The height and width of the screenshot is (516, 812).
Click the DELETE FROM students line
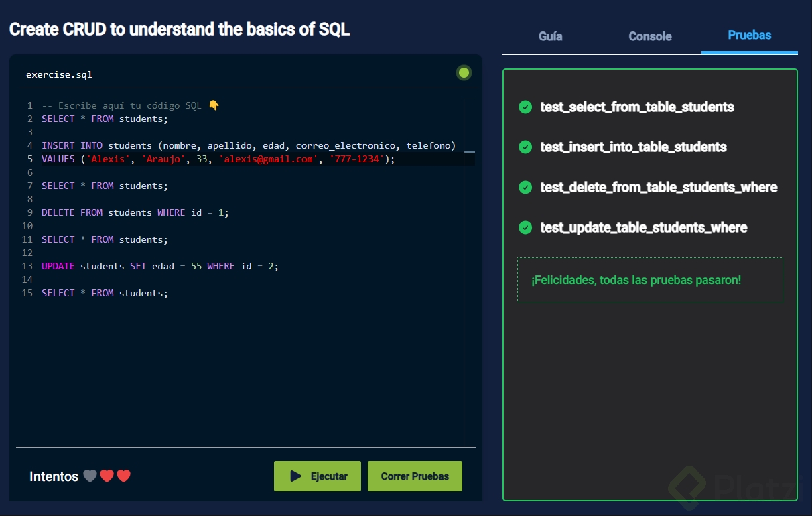(x=135, y=212)
